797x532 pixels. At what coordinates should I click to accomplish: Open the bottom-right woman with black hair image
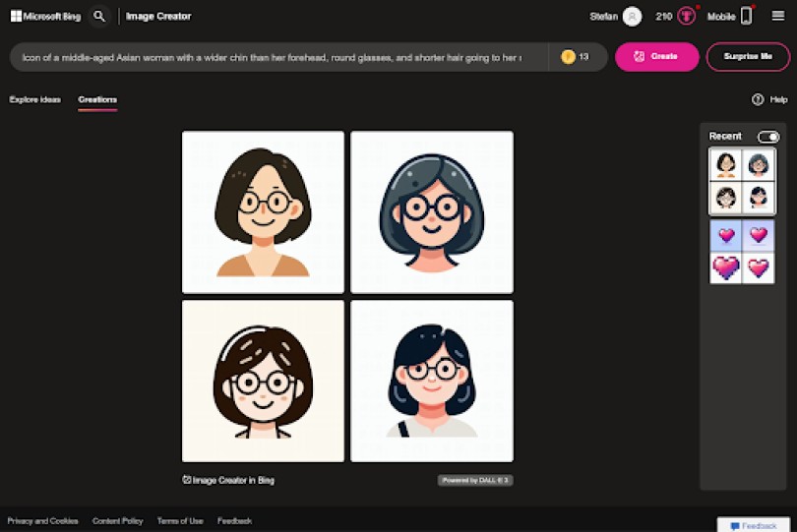pos(432,381)
